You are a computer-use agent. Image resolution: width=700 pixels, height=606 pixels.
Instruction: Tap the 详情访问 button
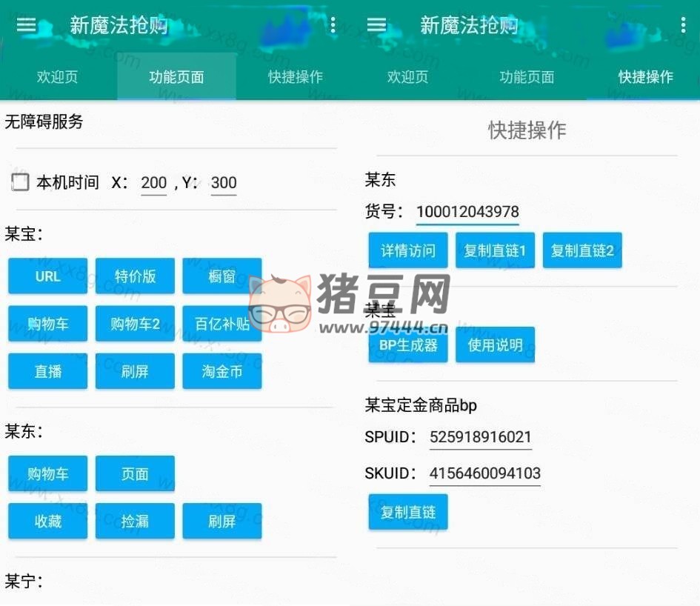pyautogui.click(x=408, y=251)
